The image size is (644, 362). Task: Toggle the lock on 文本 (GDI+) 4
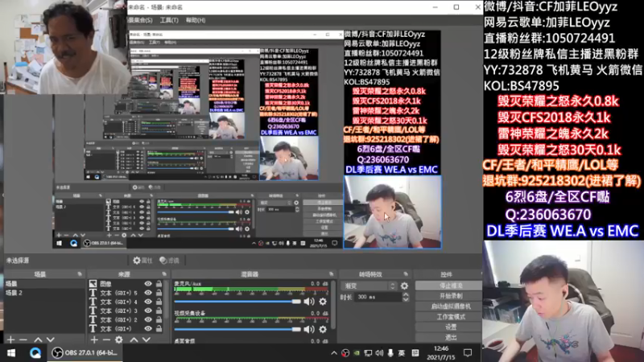click(x=159, y=302)
